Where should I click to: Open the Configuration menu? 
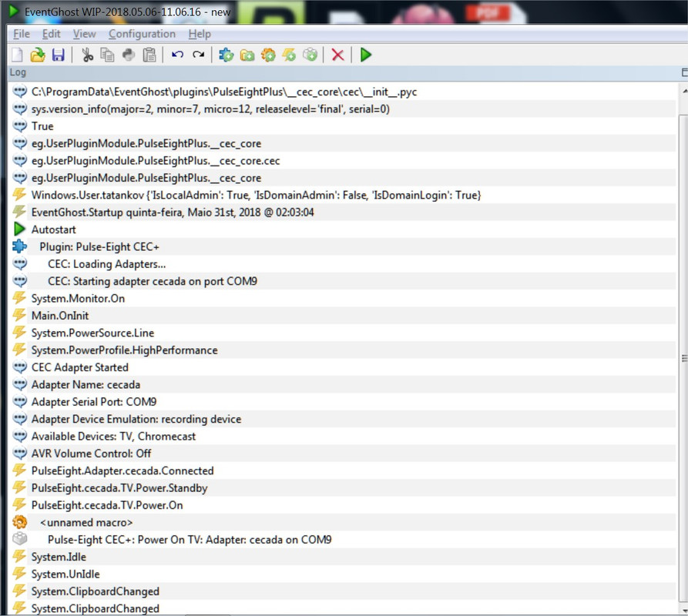(x=143, y=34)
